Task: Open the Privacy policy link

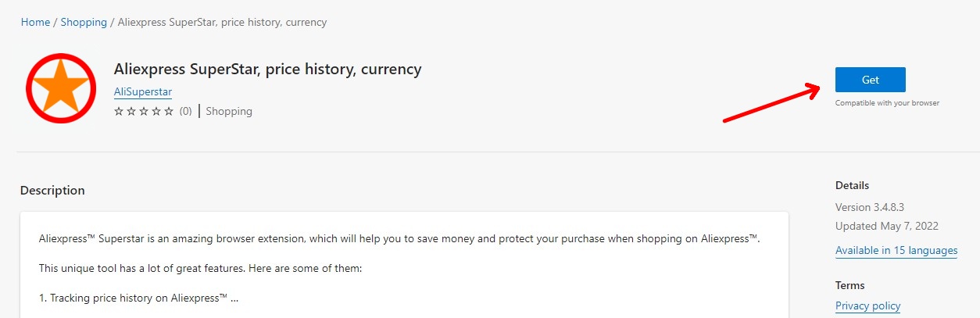Action: [867, 305]
